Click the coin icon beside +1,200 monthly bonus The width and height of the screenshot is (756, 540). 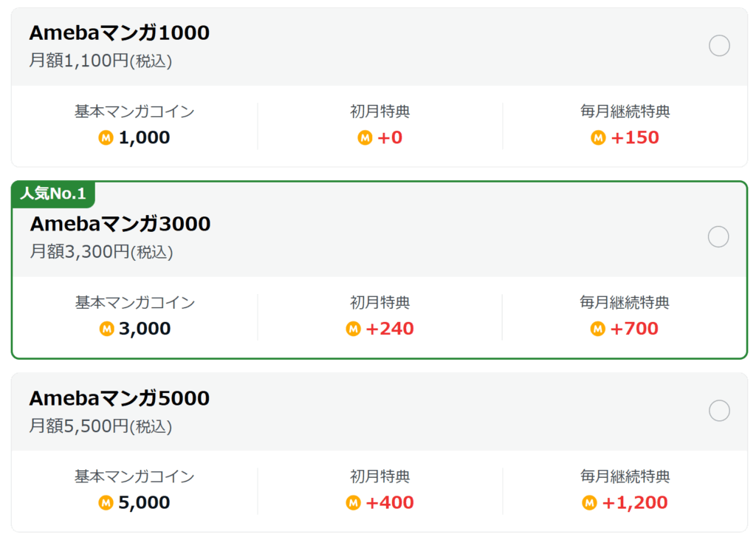click(x=589, y=503)
